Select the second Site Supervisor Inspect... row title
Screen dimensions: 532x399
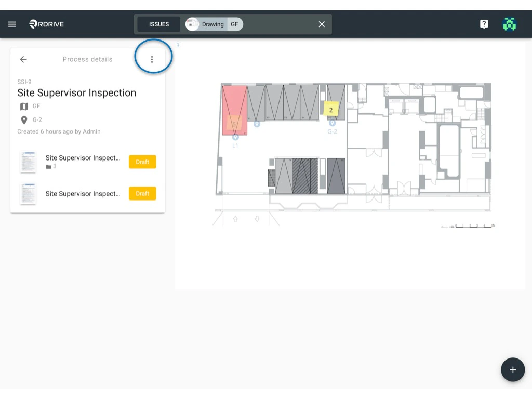[83, 194]
